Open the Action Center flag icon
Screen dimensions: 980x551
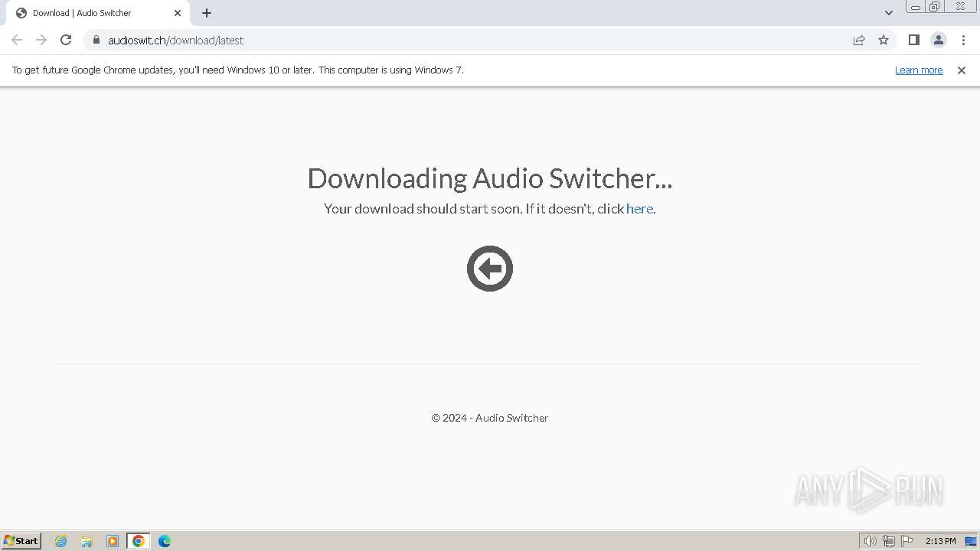pos(907,541)
